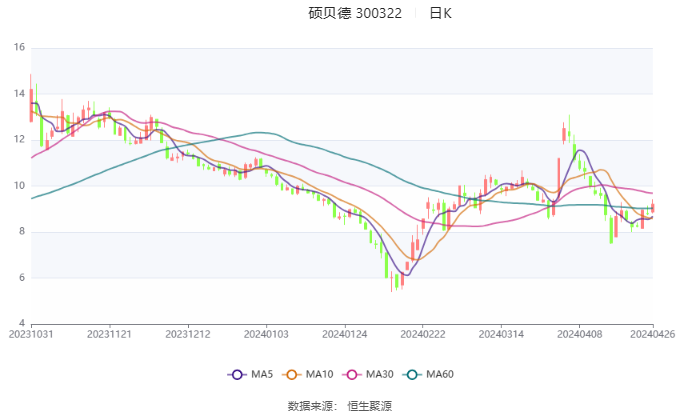Click the 10 price axis label
The height and width of the screenshot is (413, 680).
coord(20,186)
